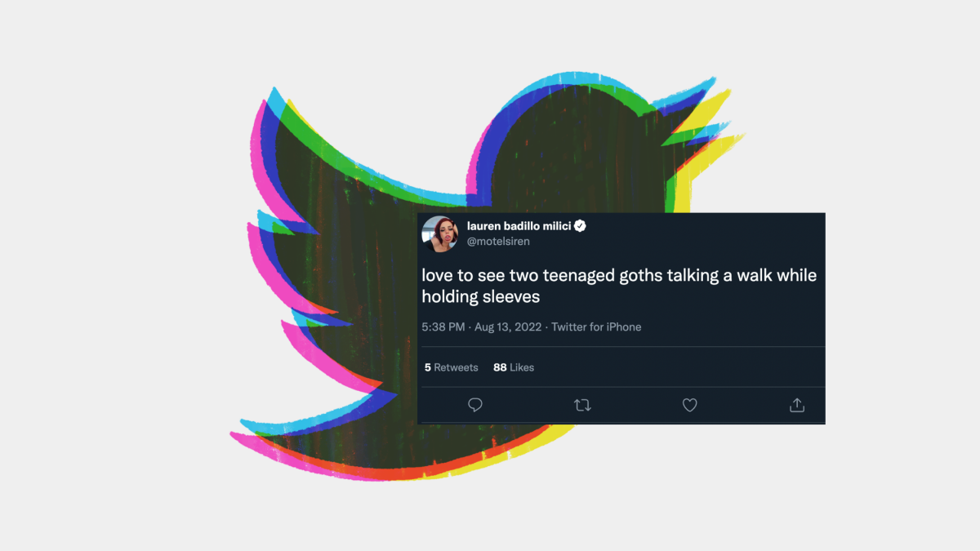Open the author's round profile avatar
The image size is (980, 551).
(439, 234)
